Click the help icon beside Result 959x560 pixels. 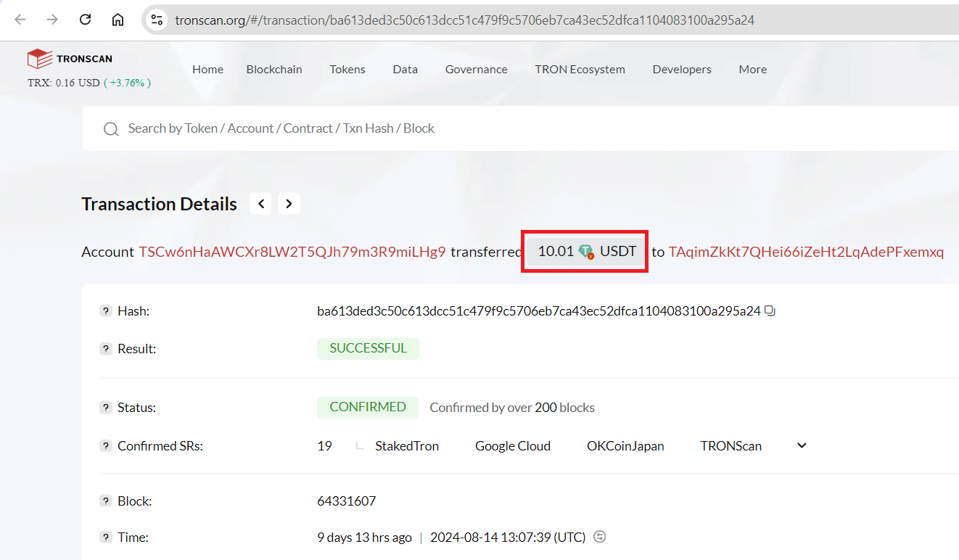point(106,349)
